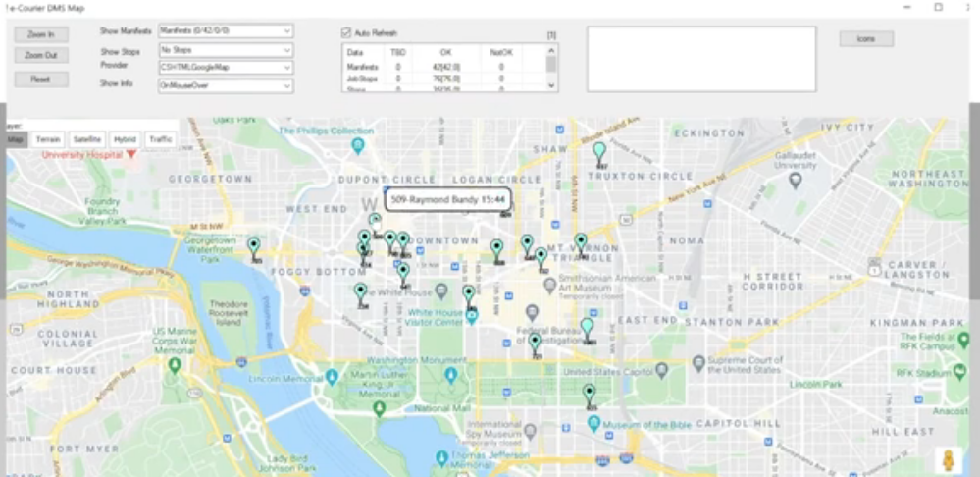Click the Washington Monument marker icon
Viewport: 980px width, 477px height.
pos(451,375)
